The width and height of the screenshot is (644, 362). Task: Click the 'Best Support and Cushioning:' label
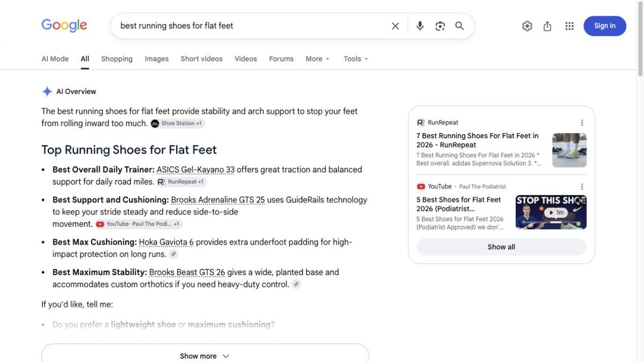(x=111, y=200)
